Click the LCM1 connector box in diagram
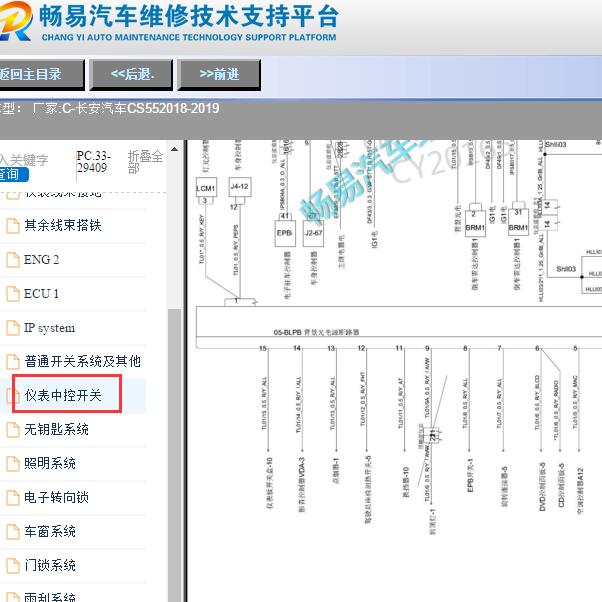Image resolution: width=602 pixels, height=602 pixels. click(x=206, y=188)
